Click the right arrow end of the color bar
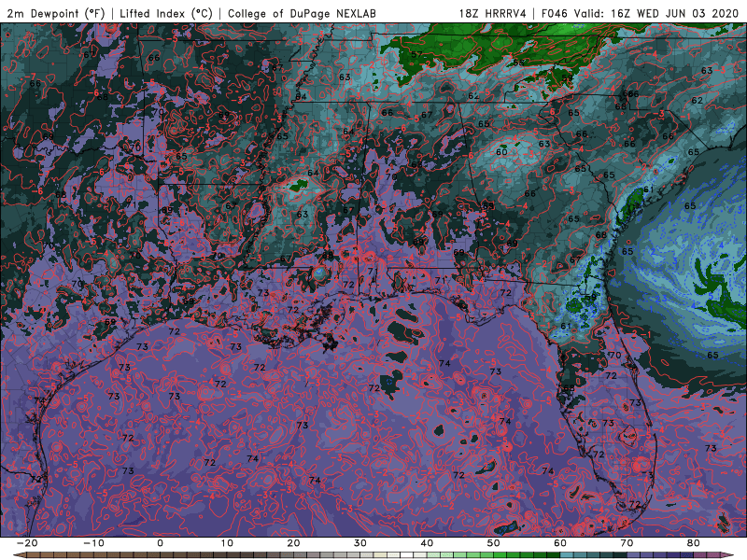Screen dimensions: 747x560 click(x=727, y=555)
